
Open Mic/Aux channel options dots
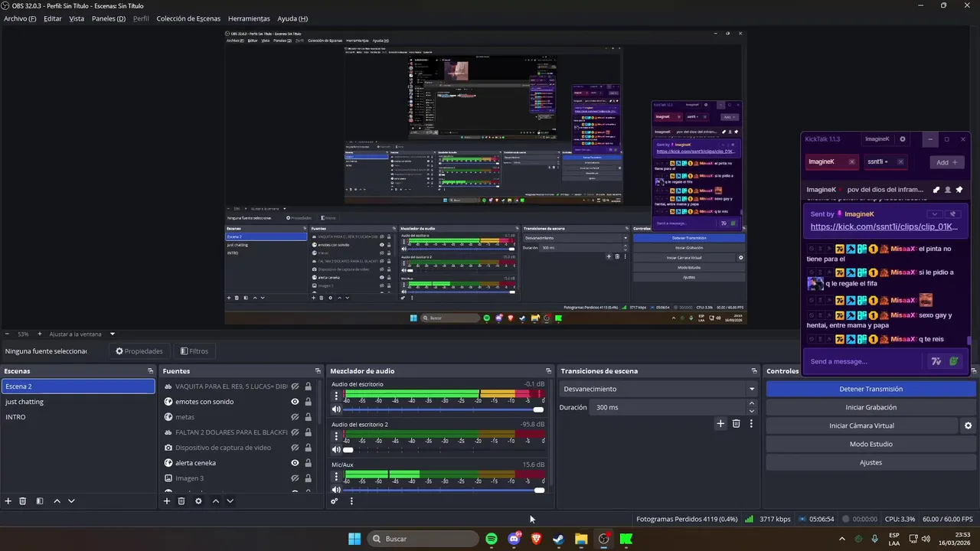[x=336, y=477]
